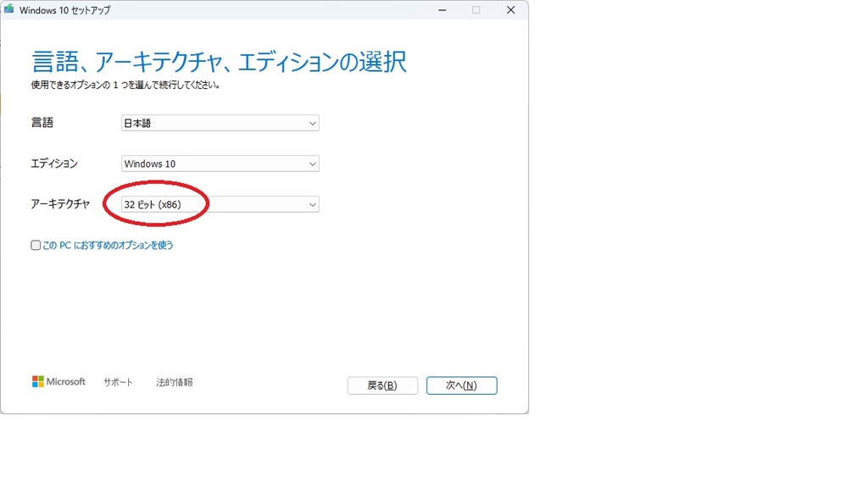Click the 次へ(N) button
868x488 pixels.
tap(462, 385)
